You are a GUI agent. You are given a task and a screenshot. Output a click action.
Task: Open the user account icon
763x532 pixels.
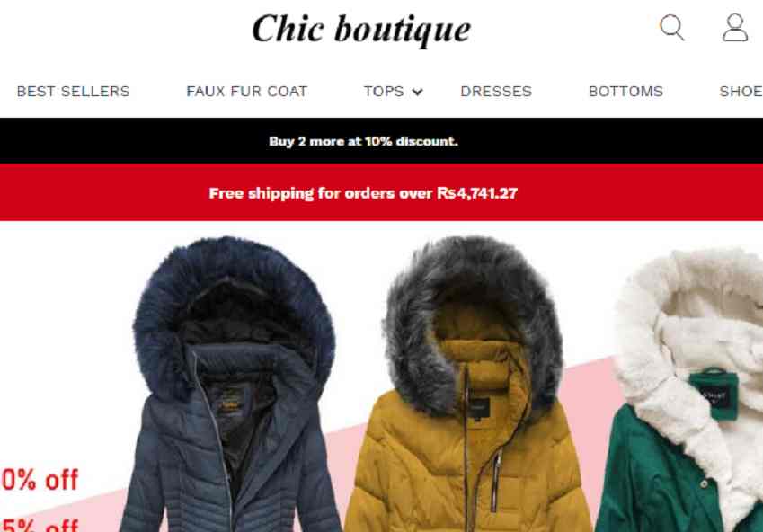(x=735, y=28)
